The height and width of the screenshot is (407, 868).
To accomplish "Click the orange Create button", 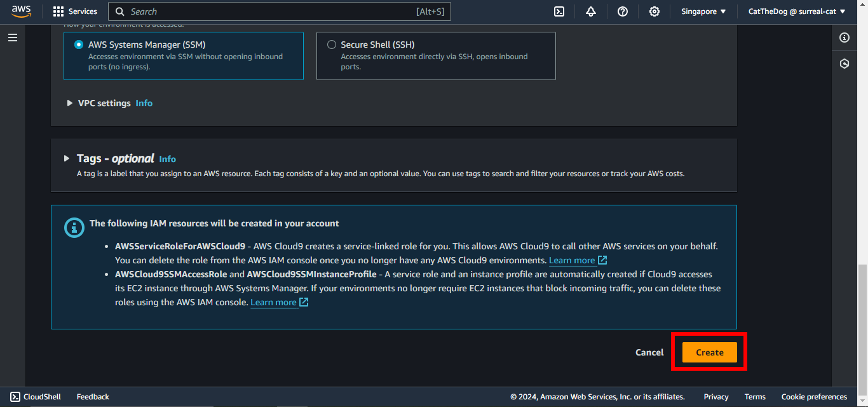I will point(709,352).
